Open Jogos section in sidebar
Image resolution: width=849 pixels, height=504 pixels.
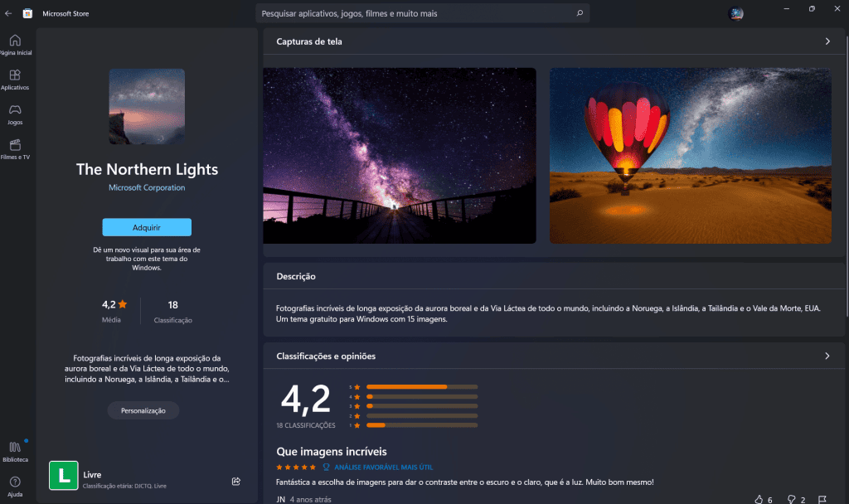pos(15,114)
